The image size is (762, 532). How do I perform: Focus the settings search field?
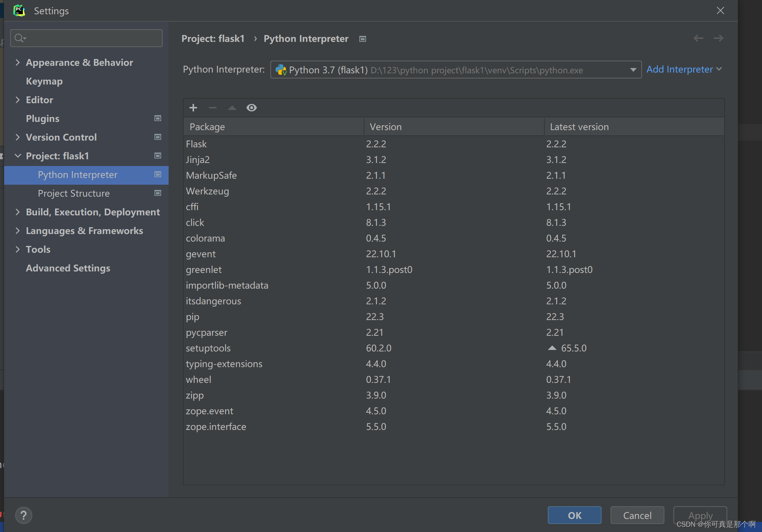click(86, 38)
